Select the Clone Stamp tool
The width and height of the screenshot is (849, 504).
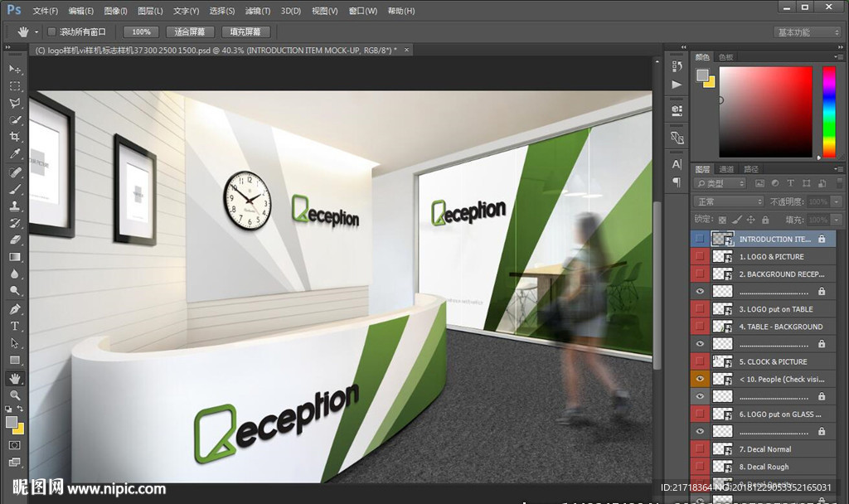coord(15,206)
